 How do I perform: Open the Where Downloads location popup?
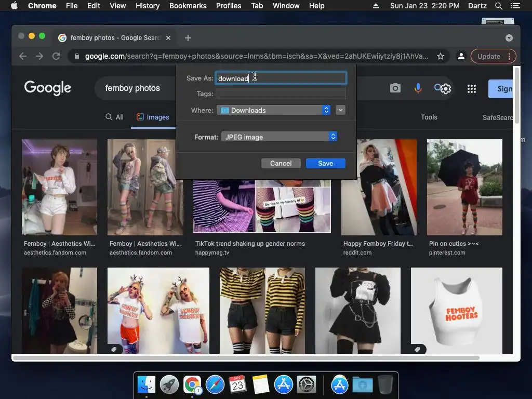(x=273, y=110)
